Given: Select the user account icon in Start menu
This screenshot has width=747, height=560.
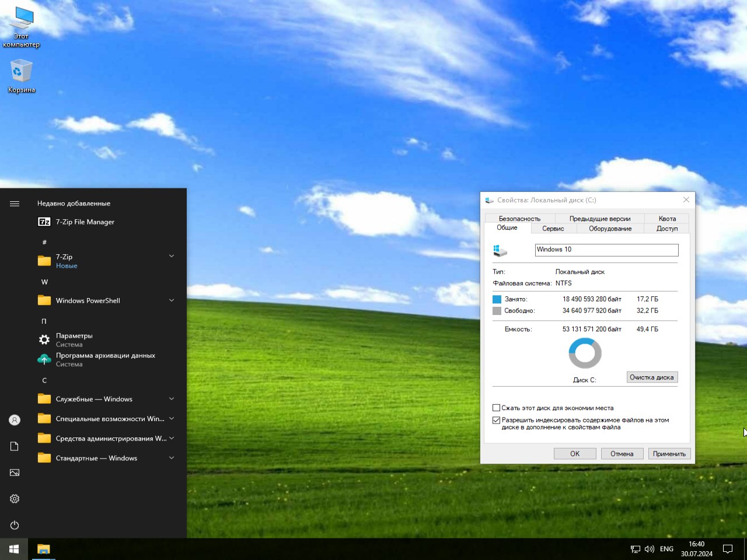Looking at the screenshot, I should pyautogui.click(x=14, y=419).
